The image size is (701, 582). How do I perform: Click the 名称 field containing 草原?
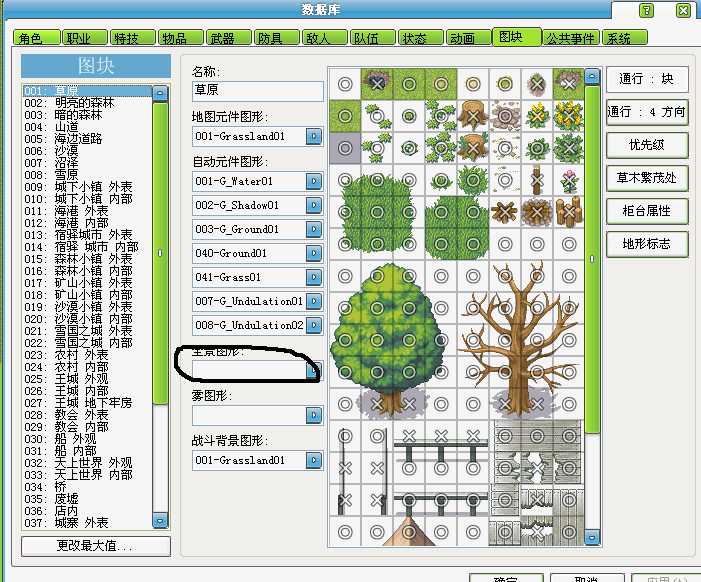[258, 91]
